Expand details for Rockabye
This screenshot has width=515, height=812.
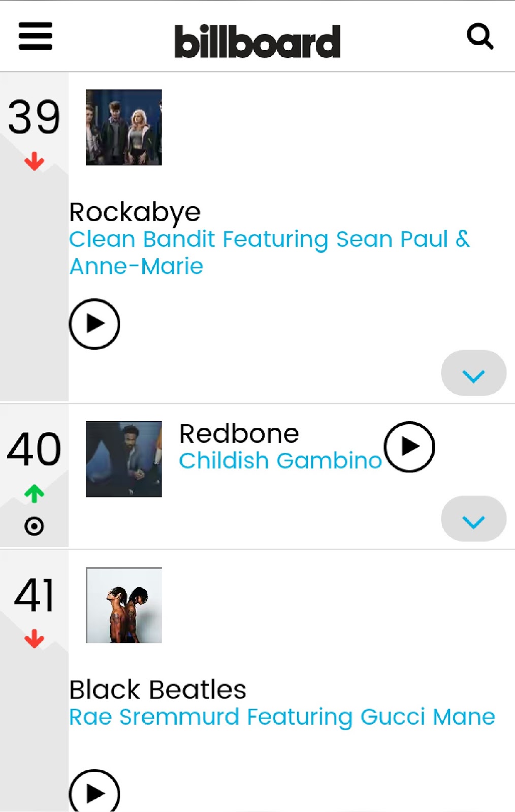coord(473,373)
